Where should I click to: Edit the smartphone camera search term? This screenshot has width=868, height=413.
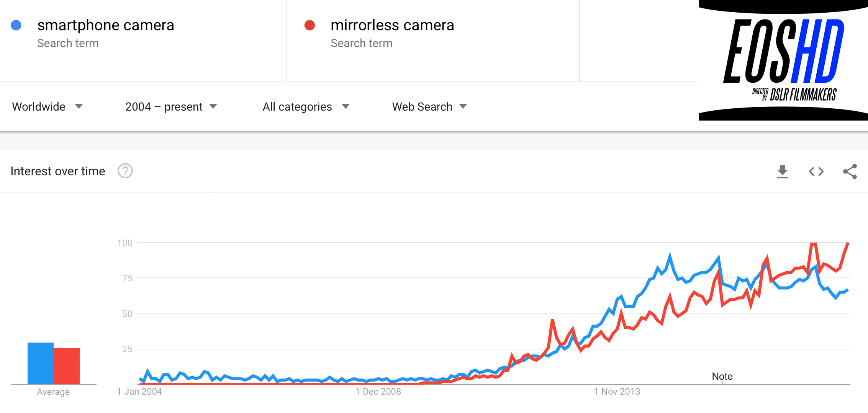click(106, 25)
